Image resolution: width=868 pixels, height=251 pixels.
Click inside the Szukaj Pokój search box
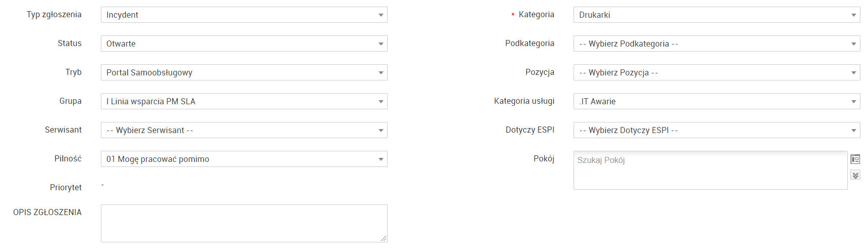coord(710,170)
